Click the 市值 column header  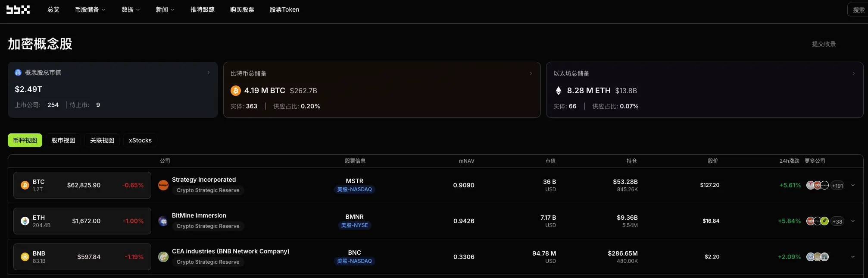tap(550, 161)
